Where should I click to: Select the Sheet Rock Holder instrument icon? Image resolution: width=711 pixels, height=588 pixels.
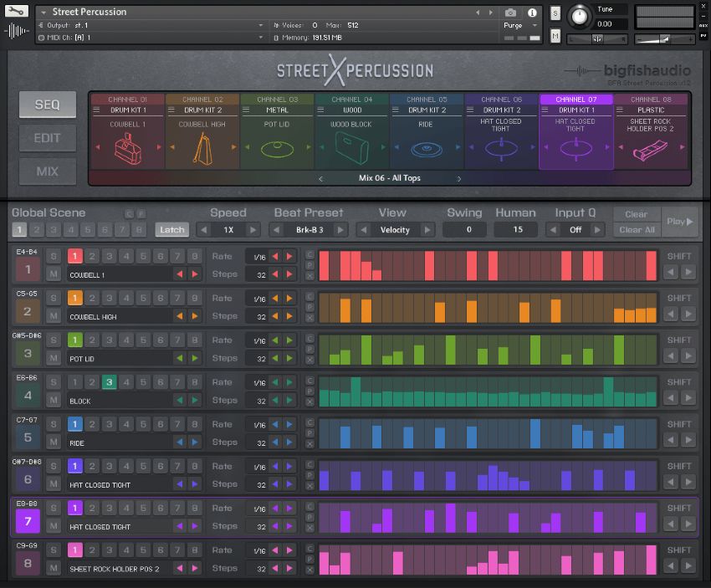click(x=651, y=151)
